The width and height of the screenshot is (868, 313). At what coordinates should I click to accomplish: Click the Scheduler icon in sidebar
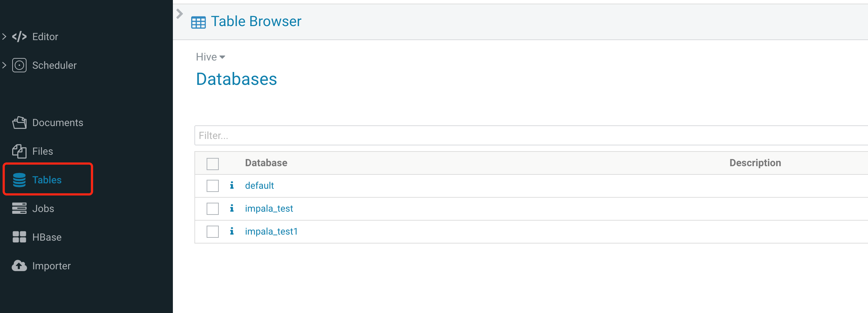(x=19, y=65)
